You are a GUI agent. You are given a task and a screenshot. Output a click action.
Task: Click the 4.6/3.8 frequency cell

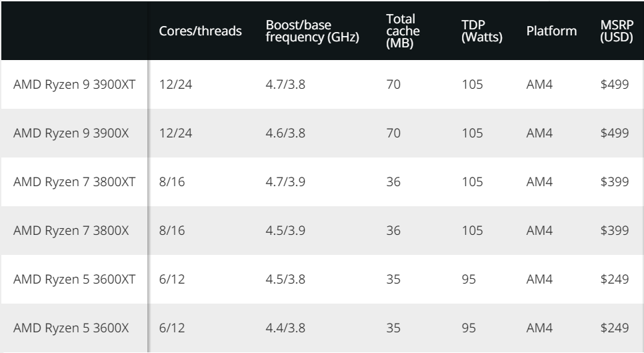285,133
